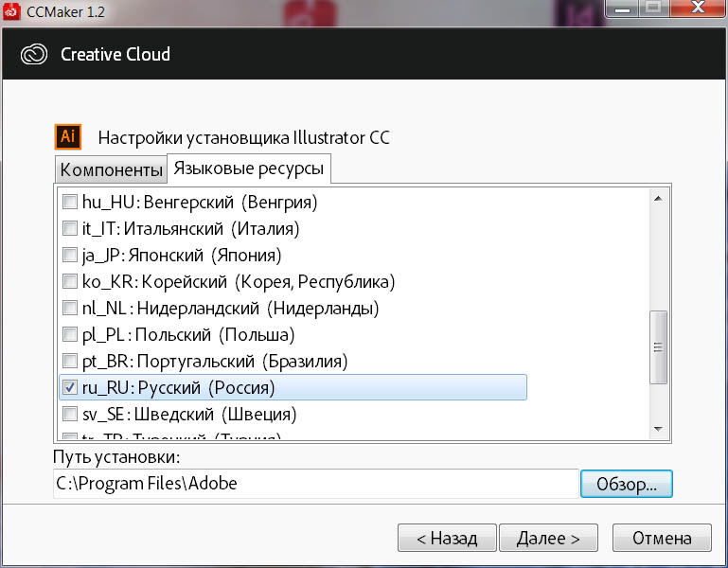Select row text 'it_IT: Итальянский (Италия)'
The width and height of the screenshot is (728, 568).
pyautogui.click(x=191, y=228)
